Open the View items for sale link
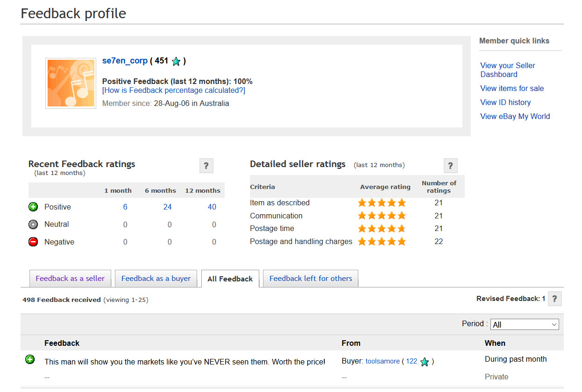This screenshot has height=392, width=582. click(512, 88)
